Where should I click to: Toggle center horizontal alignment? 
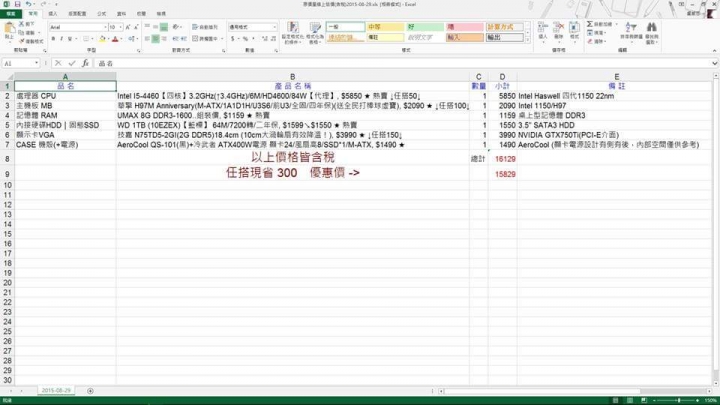pos(155,39)
